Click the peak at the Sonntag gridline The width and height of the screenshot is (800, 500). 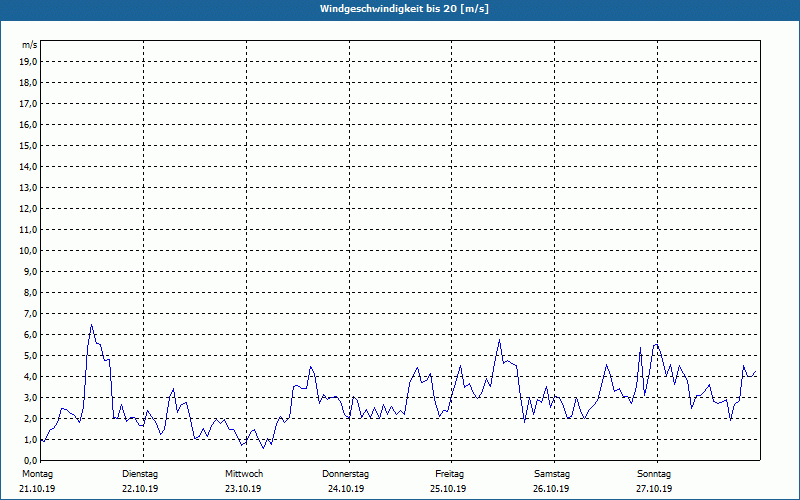pyautogui.click(x=656, y=344)
